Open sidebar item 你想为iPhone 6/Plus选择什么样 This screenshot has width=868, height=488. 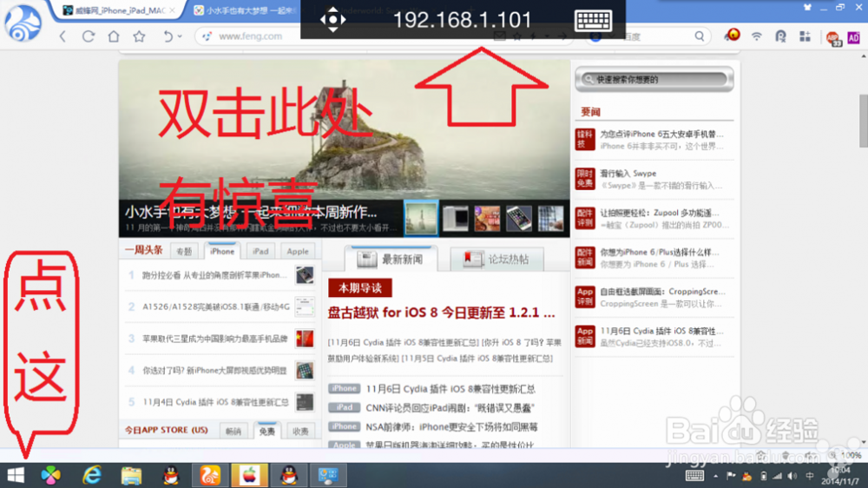coord(660,252)
